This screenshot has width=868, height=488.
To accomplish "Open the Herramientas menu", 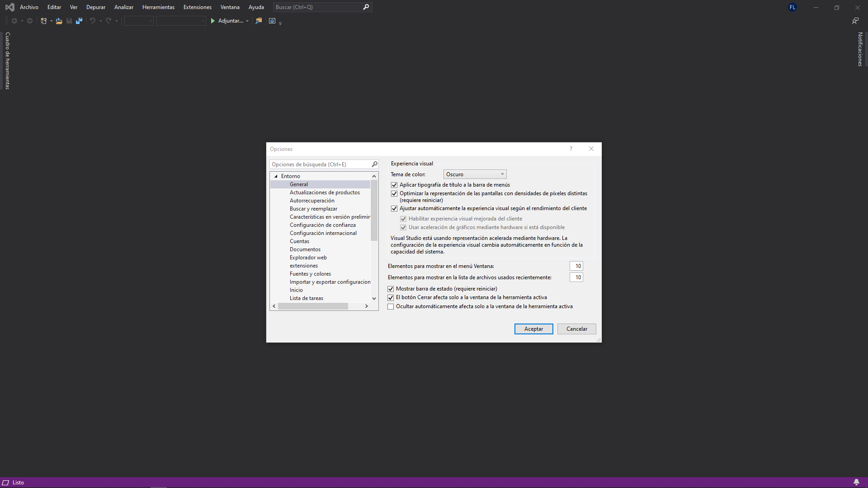I will [158, 7].
